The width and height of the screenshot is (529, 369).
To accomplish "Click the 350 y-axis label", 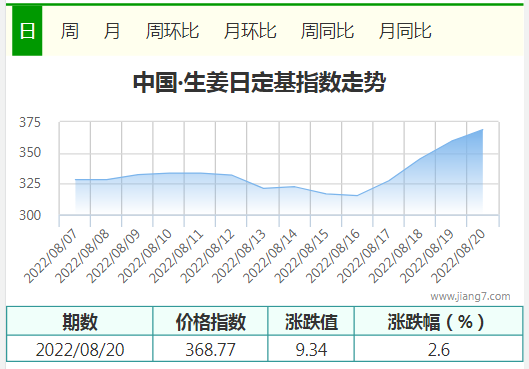I will point(30,152).
